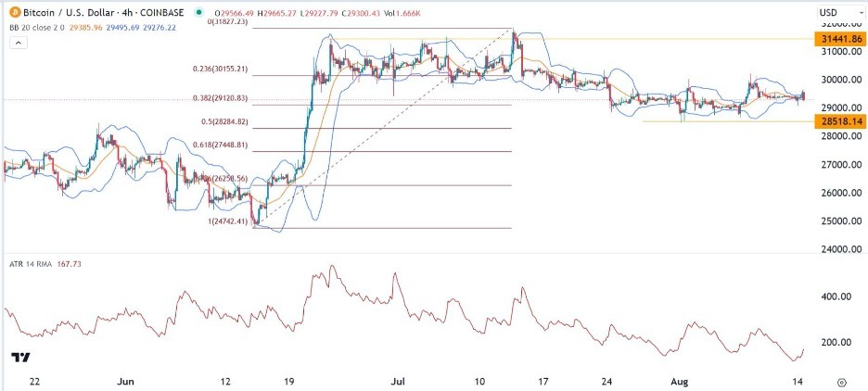Viewport: 868px width, 391px height.
Task: Select the 0.382(29120.83) Fibonacci level label
Action: pos(222,98)
